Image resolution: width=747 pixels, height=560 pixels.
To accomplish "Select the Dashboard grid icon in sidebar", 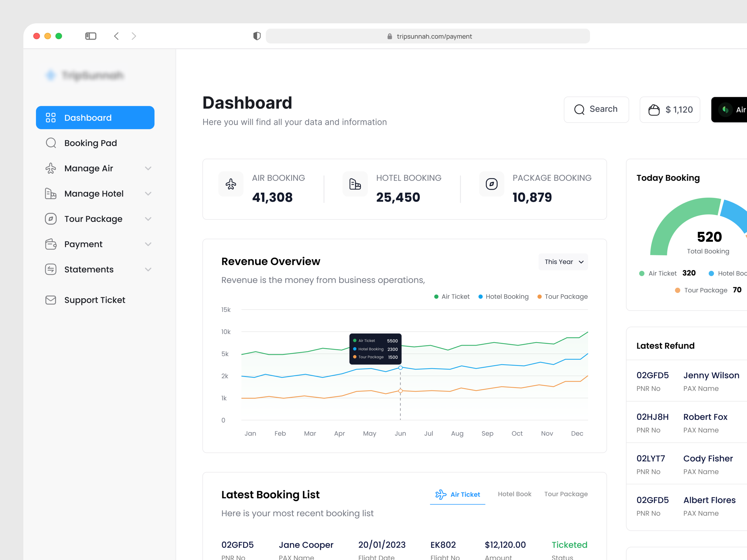I will click(51, 117).
